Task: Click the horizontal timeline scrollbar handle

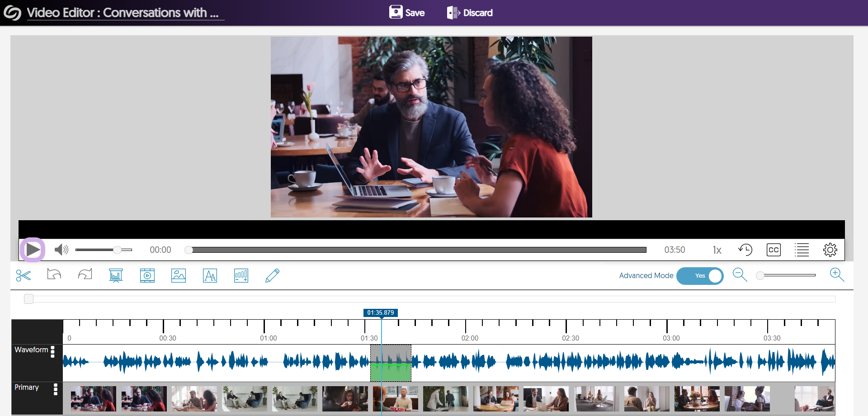Action: 28,299
